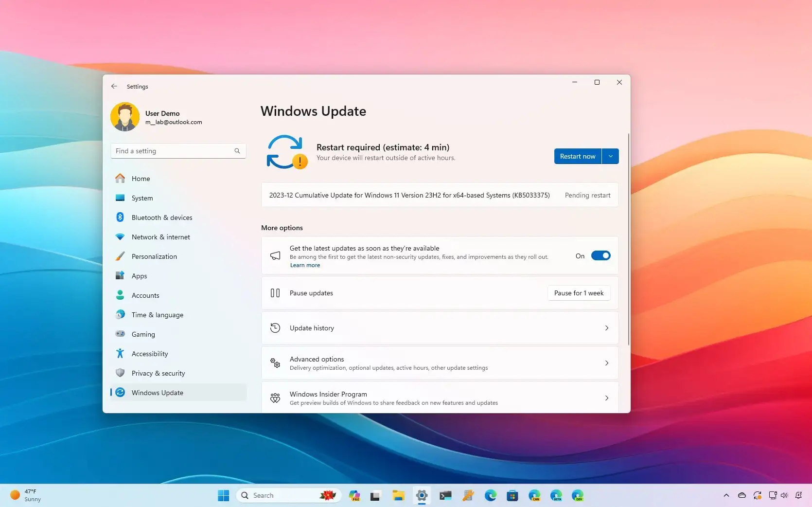Click the taskbar Search box
Viewport: 812px width, 507px height.
(x=289, y=495)
